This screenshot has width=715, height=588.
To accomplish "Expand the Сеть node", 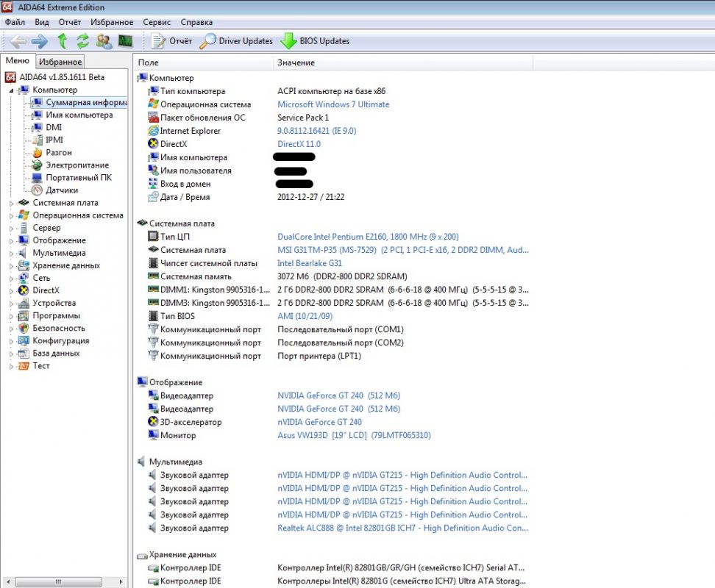I will coord(11,279).
